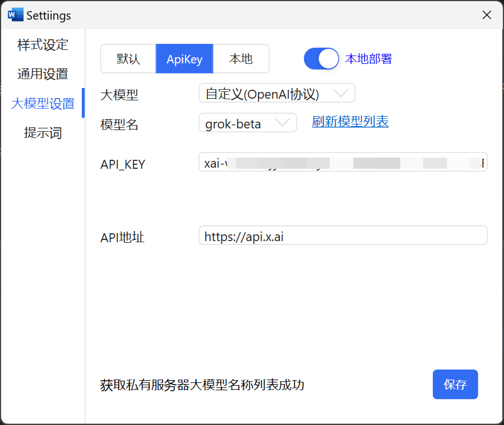Switch to the 默认 tab

click(128, 58)
